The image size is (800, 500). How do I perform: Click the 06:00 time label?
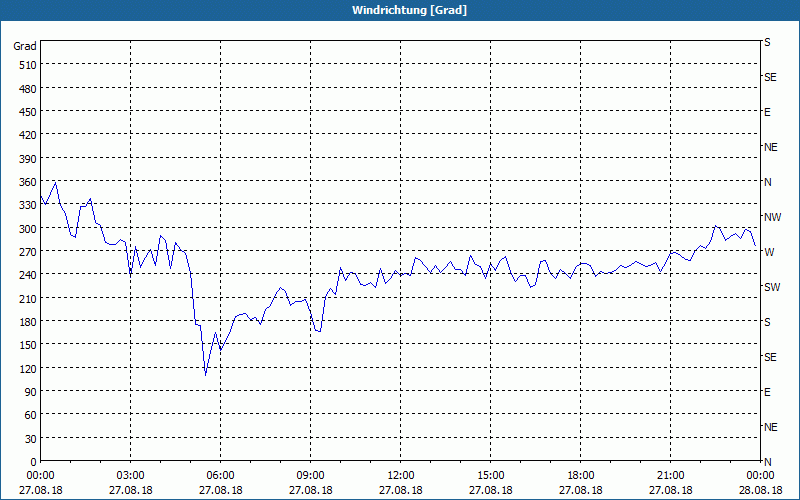click(x=220, y=476)
